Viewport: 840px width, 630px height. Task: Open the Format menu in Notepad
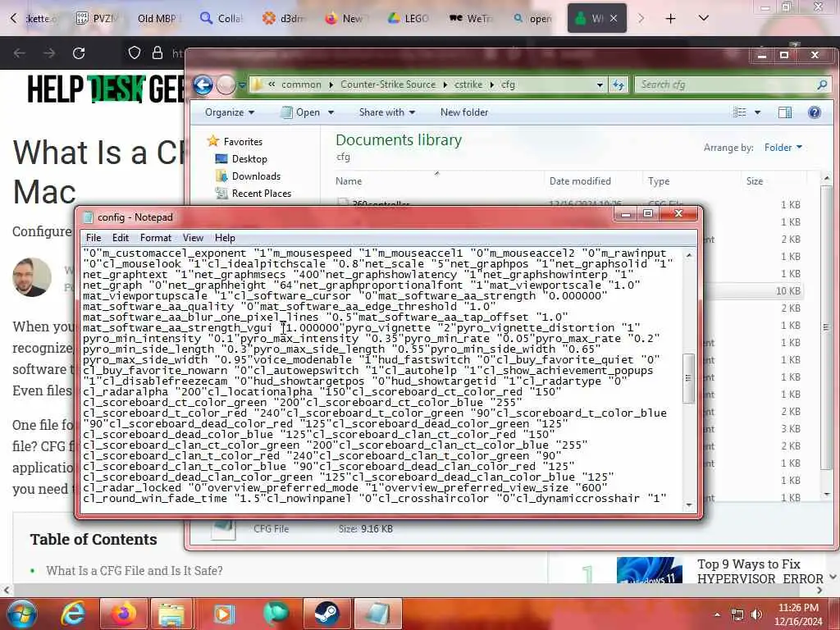155,238
